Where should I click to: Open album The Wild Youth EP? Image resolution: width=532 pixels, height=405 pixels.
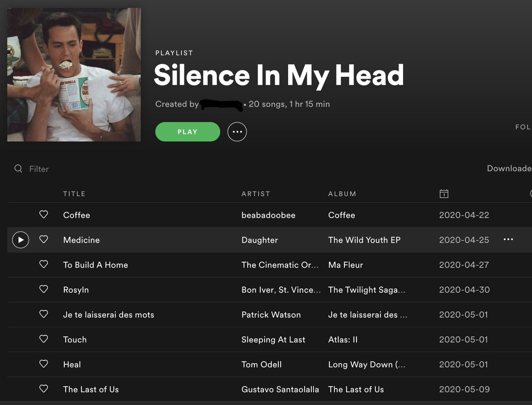click(364, 240)
